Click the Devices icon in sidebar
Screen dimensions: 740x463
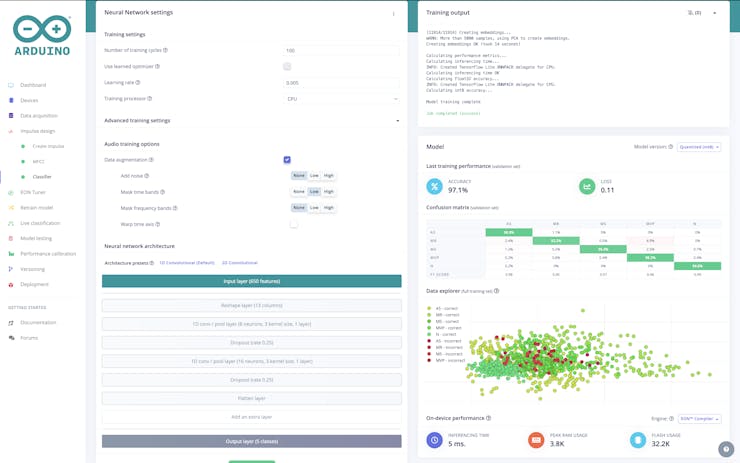coord(11,101)
